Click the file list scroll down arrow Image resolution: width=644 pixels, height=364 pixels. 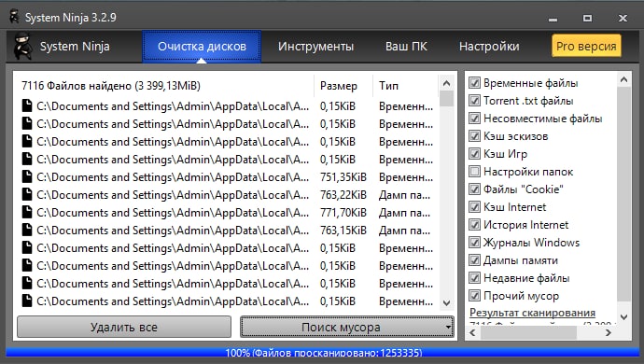coord(446,303)
